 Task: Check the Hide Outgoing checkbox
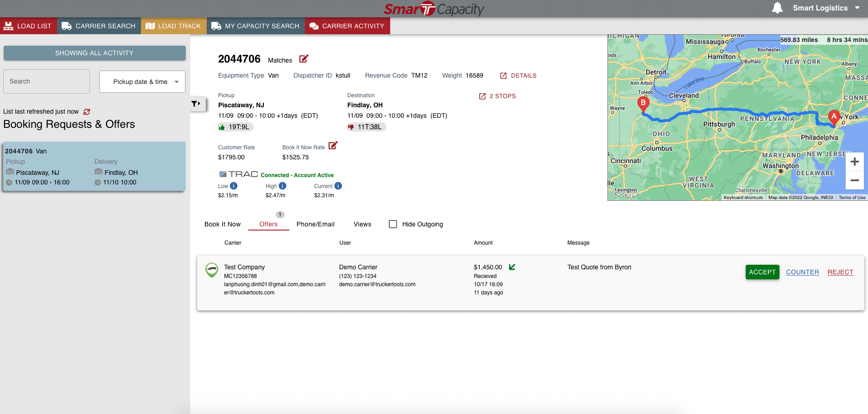[393, 224]
